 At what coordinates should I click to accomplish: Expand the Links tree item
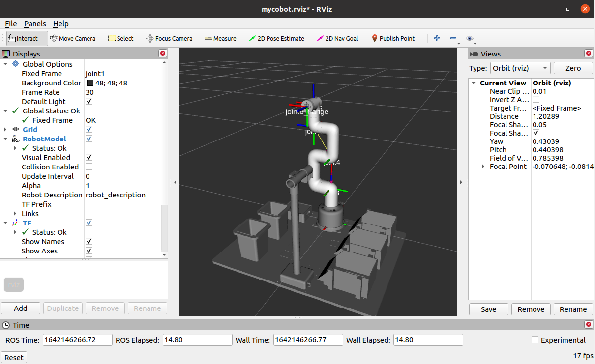(16, 214)
